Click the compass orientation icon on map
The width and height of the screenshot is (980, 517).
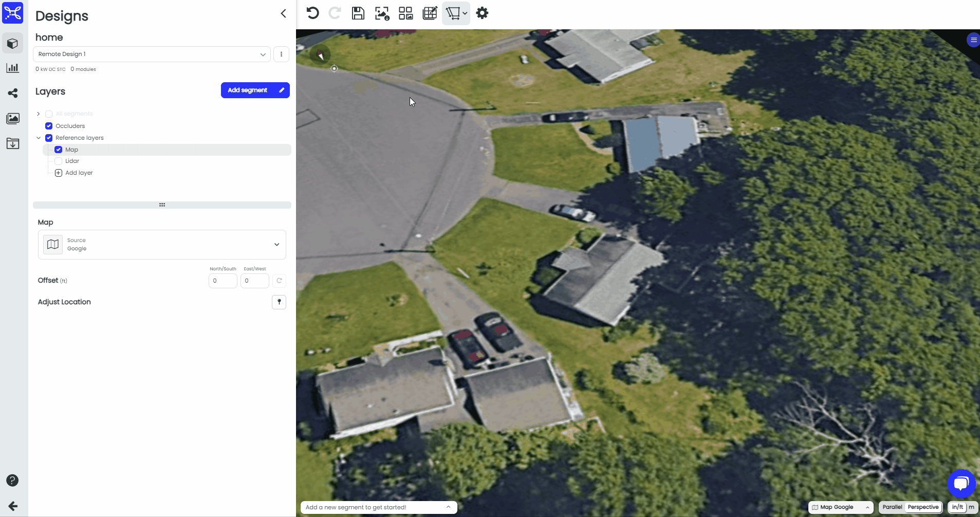(x=320, y=54)
